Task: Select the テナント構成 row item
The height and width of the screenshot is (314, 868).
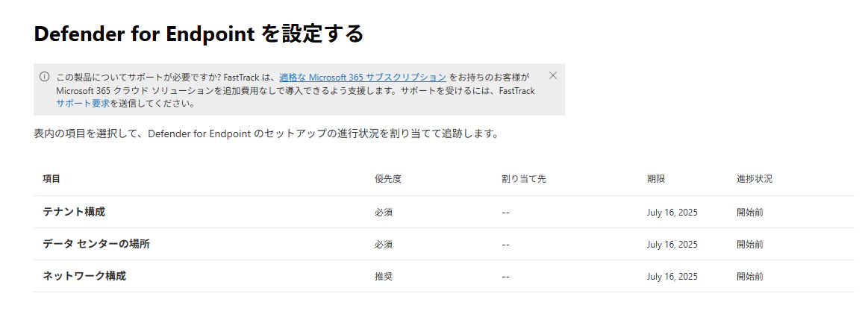Action: [74, 212]
